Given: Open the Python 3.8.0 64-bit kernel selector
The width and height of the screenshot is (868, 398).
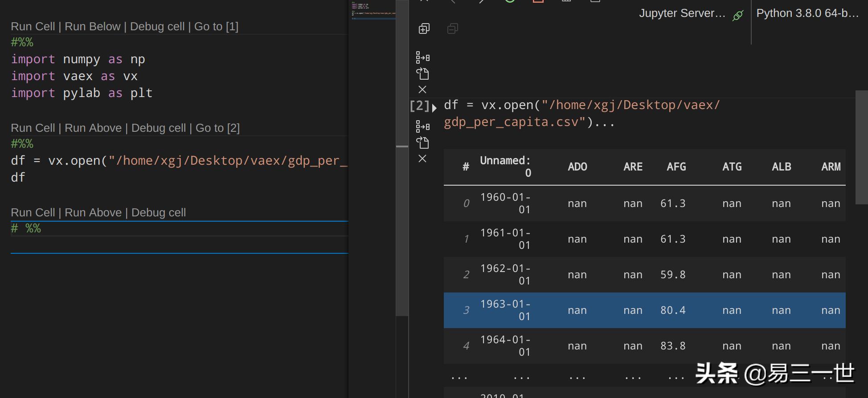Looking at the screenshot, I should point(807,13).
